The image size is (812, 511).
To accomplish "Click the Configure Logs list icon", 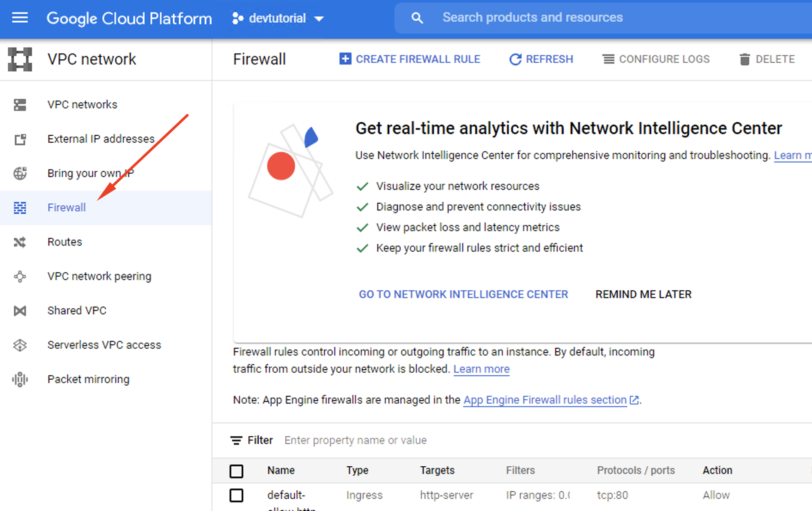I will (608, 59).
